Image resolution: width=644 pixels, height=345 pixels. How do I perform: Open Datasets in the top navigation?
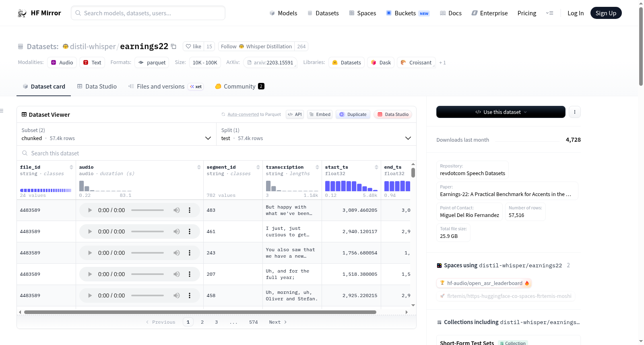click(x=323, y=13)
